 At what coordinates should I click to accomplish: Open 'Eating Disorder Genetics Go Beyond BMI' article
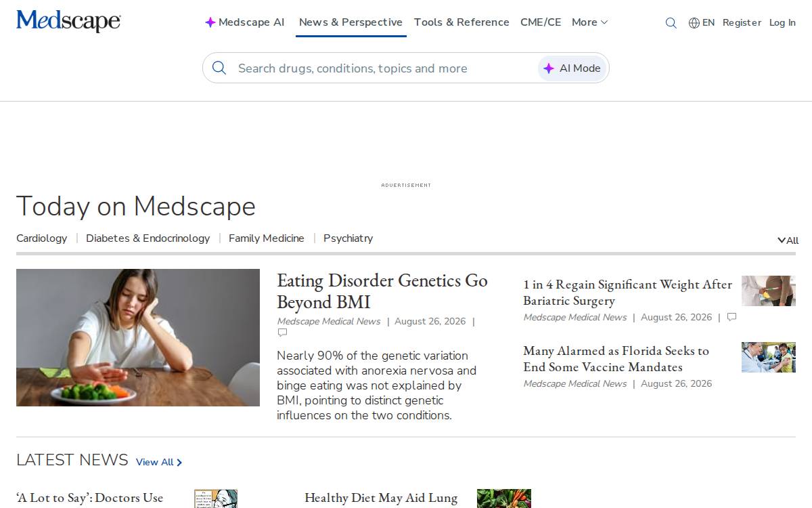click(382, 291)
